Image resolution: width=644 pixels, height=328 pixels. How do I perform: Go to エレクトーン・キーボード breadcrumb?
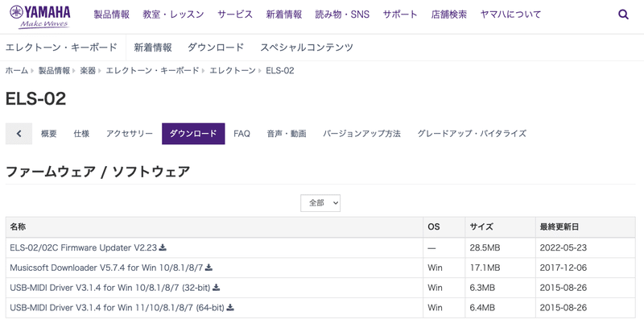152,71
